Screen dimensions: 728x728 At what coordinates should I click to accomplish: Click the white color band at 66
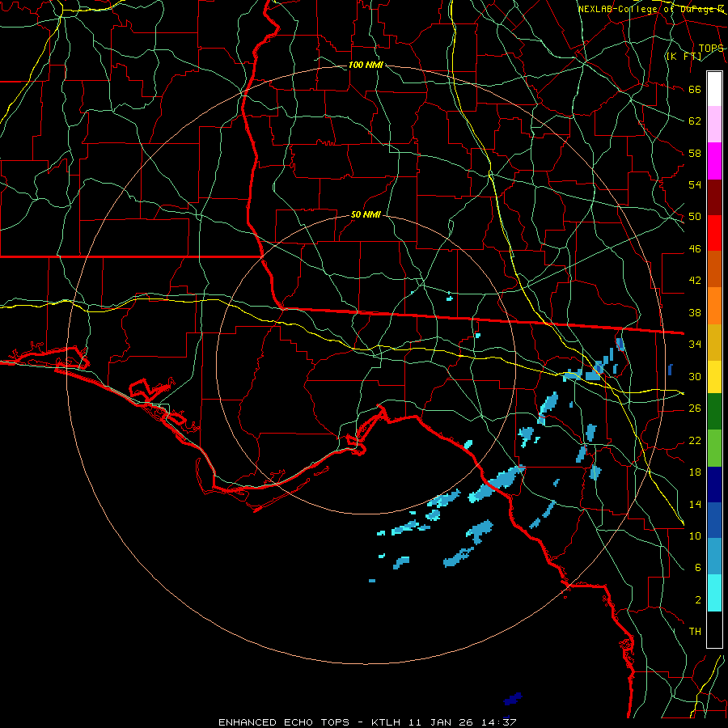pos(714,89)
